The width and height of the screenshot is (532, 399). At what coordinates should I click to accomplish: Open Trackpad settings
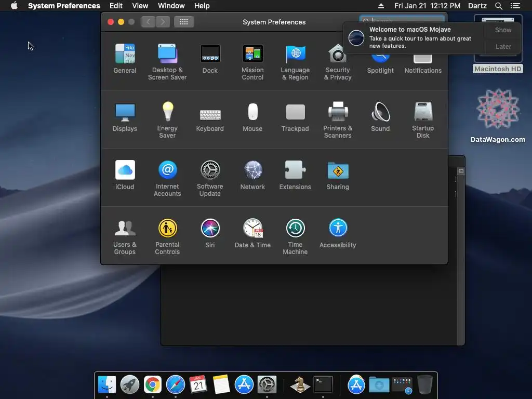295,117
